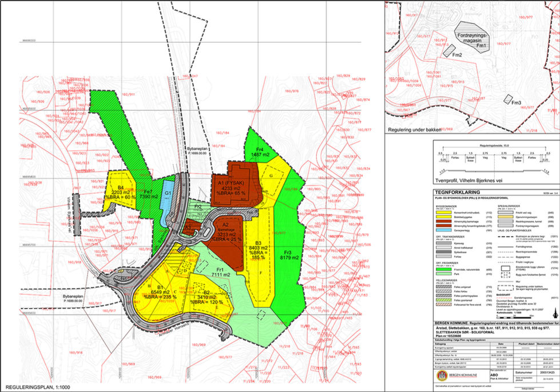This screenshot has width=560, height=392.
Task: Click the Bergen Kommune crest logo
Action: pyautogui.click(x=442, y=375)
